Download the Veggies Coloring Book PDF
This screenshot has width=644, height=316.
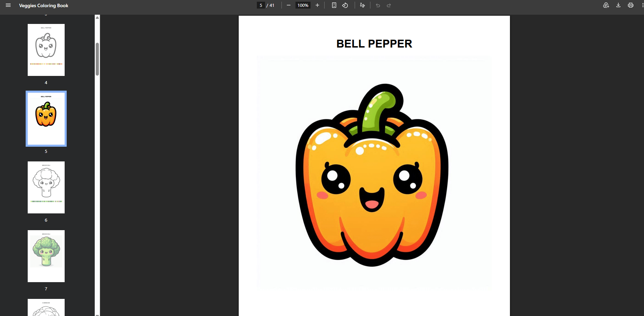(618, 5)
